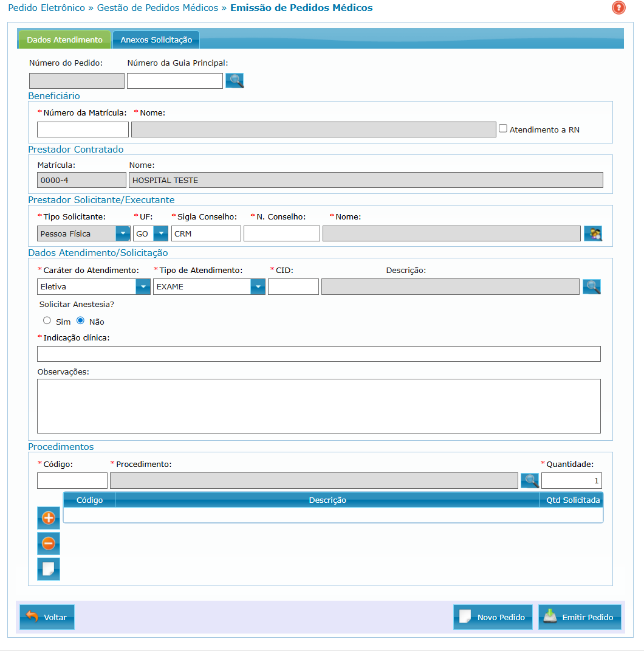Image resolution: width=644 pixels, height=653 pixels.
Task: Remove procedure with orange minus icon
Action: pos(49,543)
